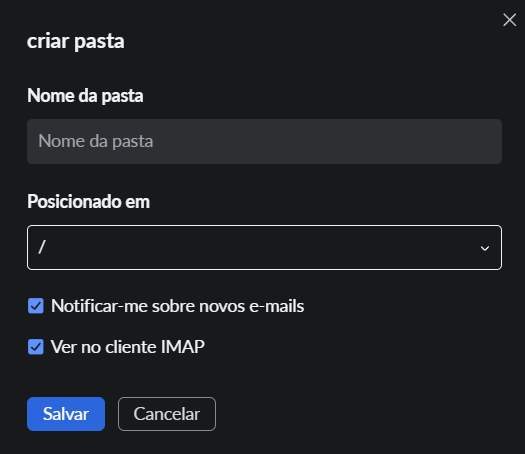Screen dimensions: 525x454
Task: Click the checkmark icon beside Ver no cliente IMAP
Action: coord(36,347)
